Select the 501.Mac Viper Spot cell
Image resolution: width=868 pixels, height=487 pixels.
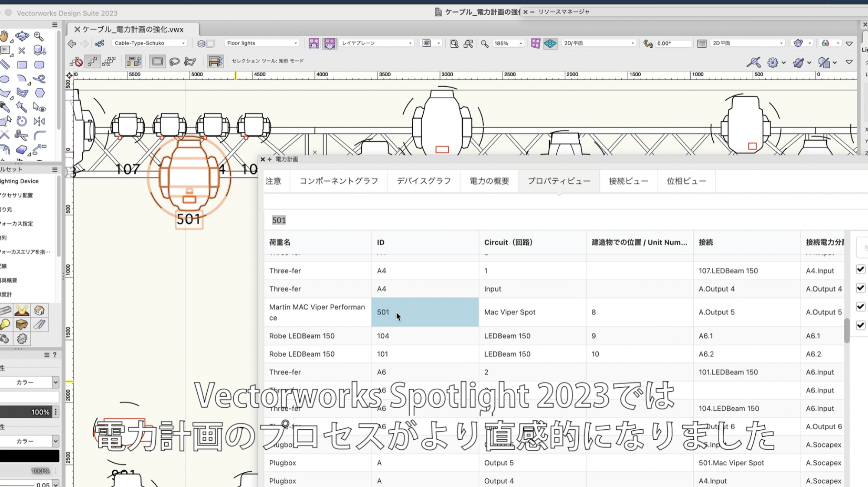coord(747,463)
